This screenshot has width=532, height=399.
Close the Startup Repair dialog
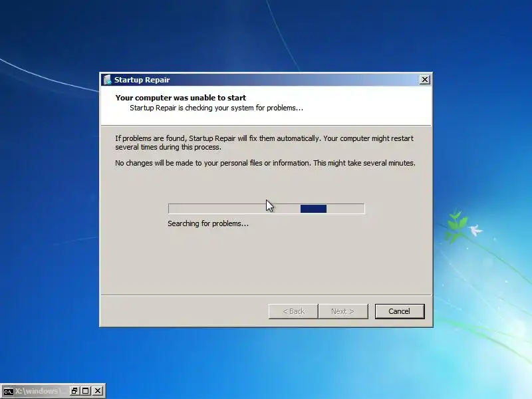click(424, 80)
